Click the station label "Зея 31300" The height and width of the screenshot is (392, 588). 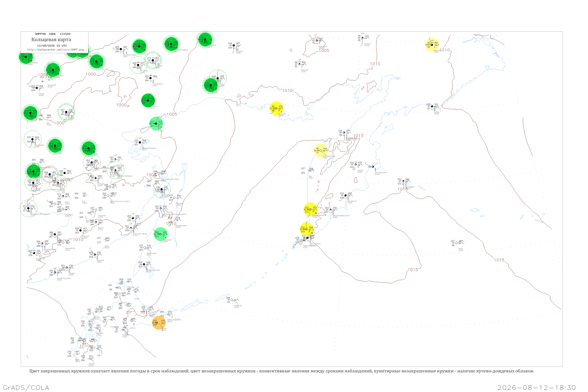(x=49, y=124)
